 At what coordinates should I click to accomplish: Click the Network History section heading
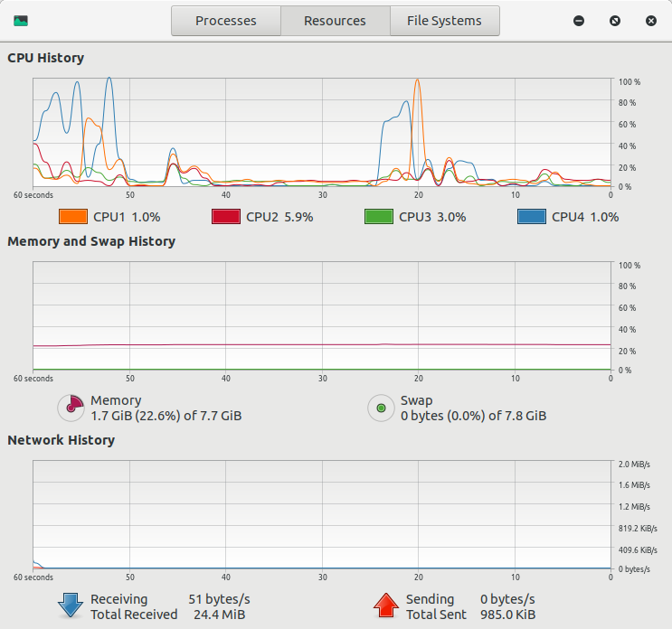tap(62, 440)
